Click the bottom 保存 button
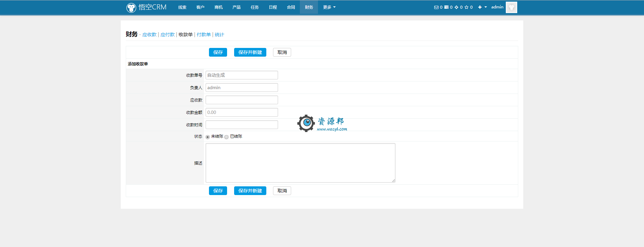 click(x=218, y=191)
